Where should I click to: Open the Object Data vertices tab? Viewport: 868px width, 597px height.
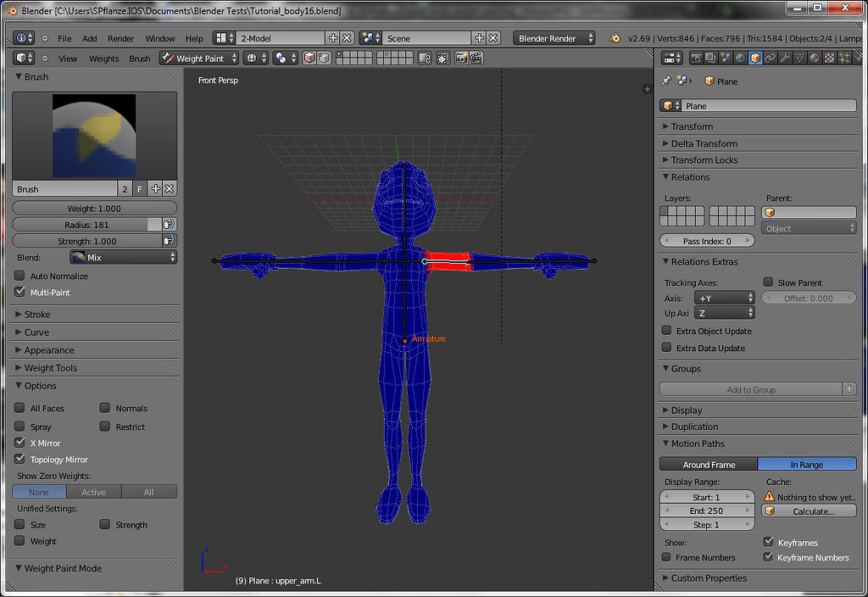point(799,59)
